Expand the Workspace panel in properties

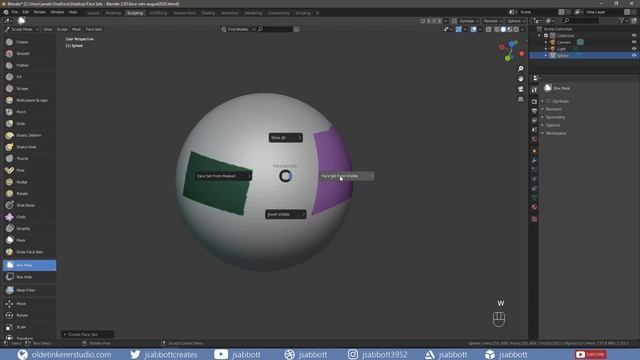pyautogui.click(x=556, y=133)
